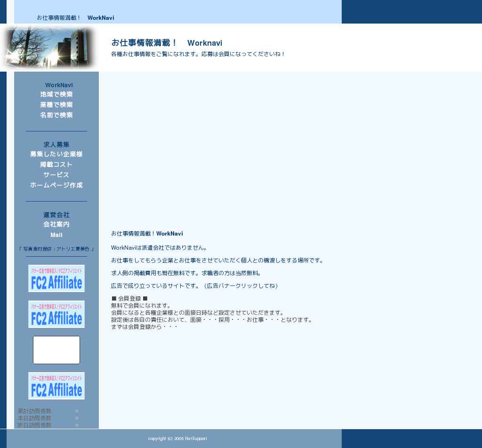Image resolution: width=482 pixels, height=448 pixels.
Task: Click the 本日訪問者数 counter icon
Action: [x=77, y=418]
